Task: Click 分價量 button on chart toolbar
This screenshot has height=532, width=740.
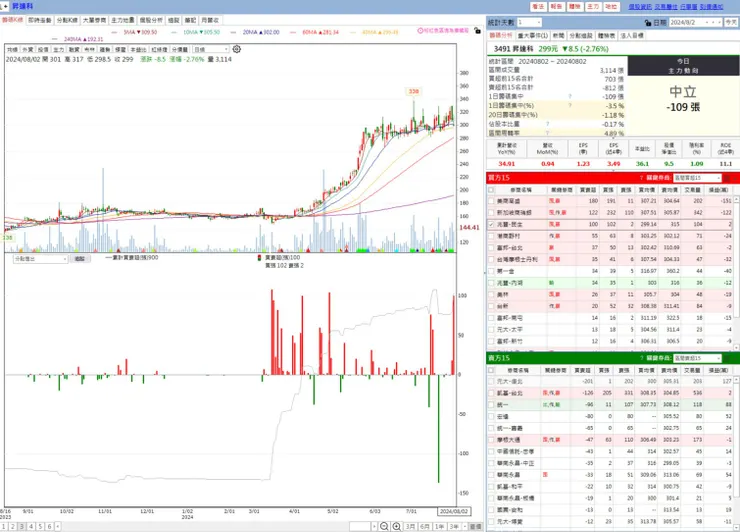Action: (180, 49)
